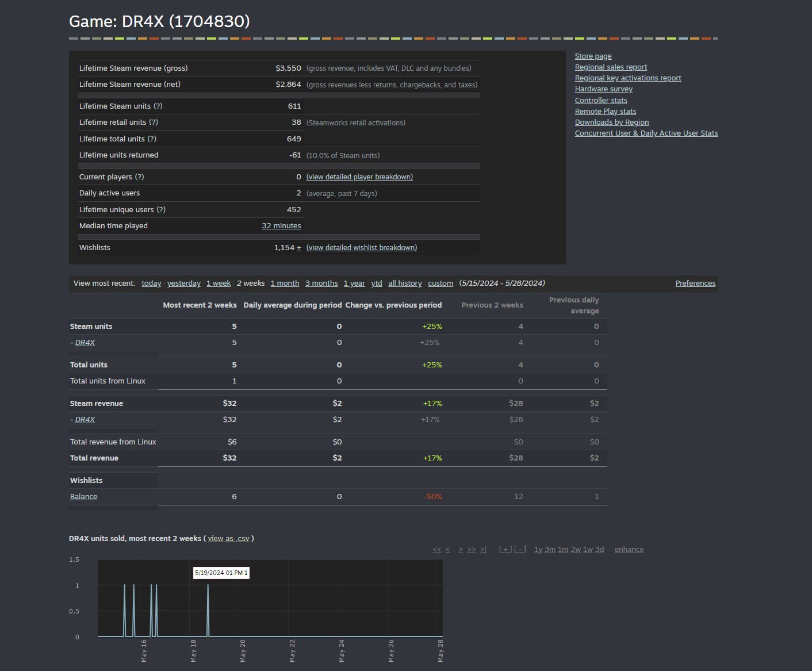The width and height of the screenshot is (812, 671).
Task: Click the chart tooltip '5/19/2024 01 PM 1'
Action: tap(221, 573)
